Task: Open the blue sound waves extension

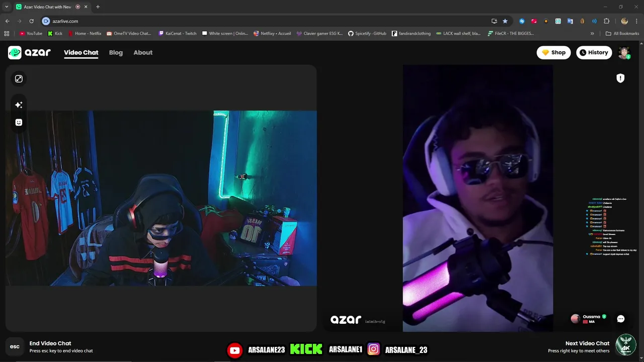Action: pos(594,21)
